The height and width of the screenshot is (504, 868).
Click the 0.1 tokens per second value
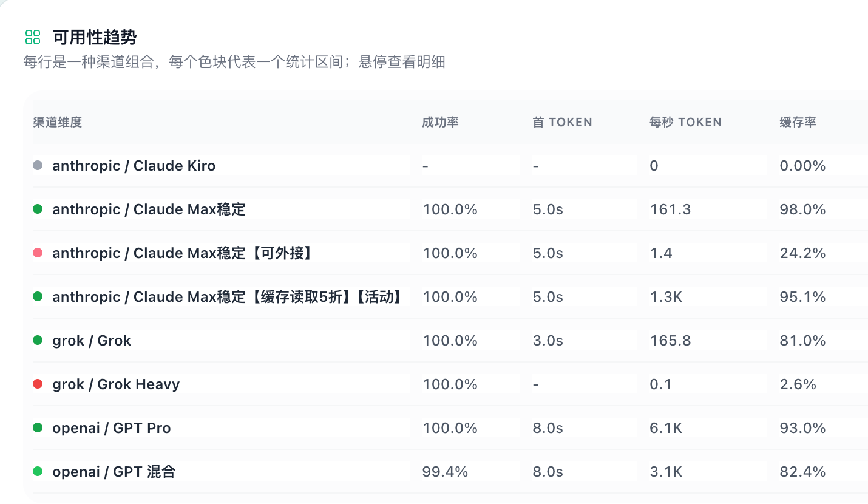coord(661,384)
